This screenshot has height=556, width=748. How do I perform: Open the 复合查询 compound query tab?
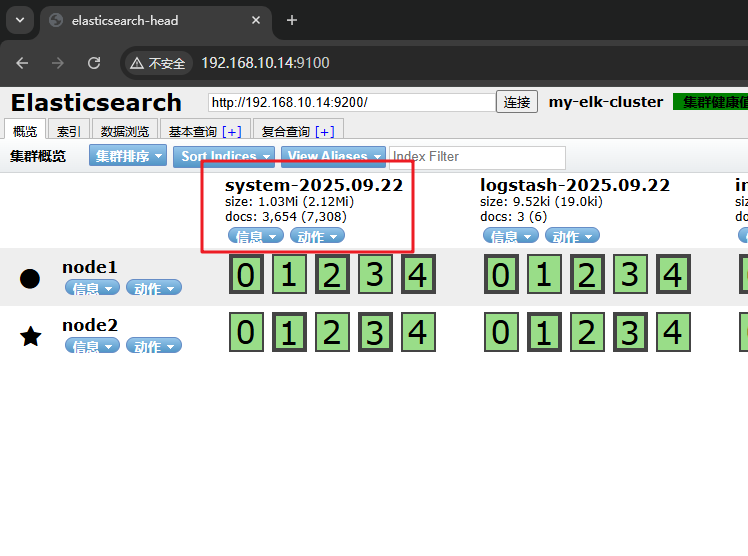point(286,131)
